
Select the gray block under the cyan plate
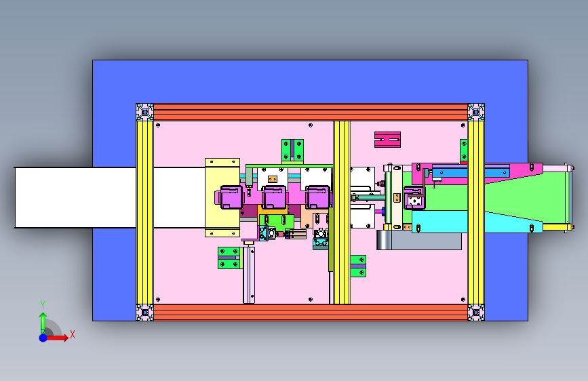pyautogui.click(x=419, y=241)
